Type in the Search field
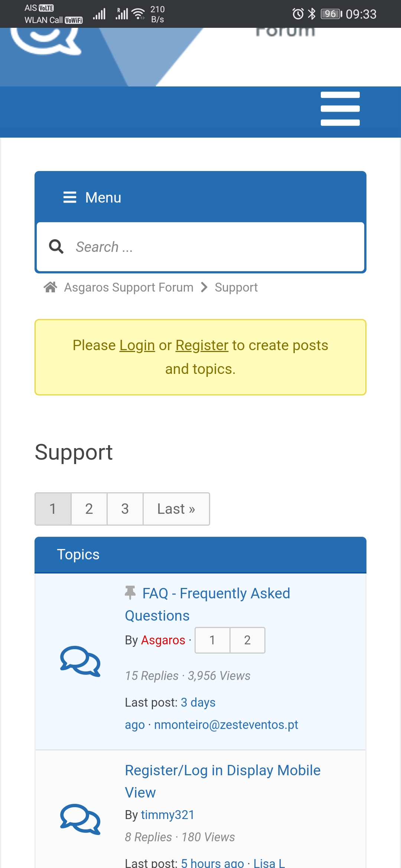 point(215,247)
